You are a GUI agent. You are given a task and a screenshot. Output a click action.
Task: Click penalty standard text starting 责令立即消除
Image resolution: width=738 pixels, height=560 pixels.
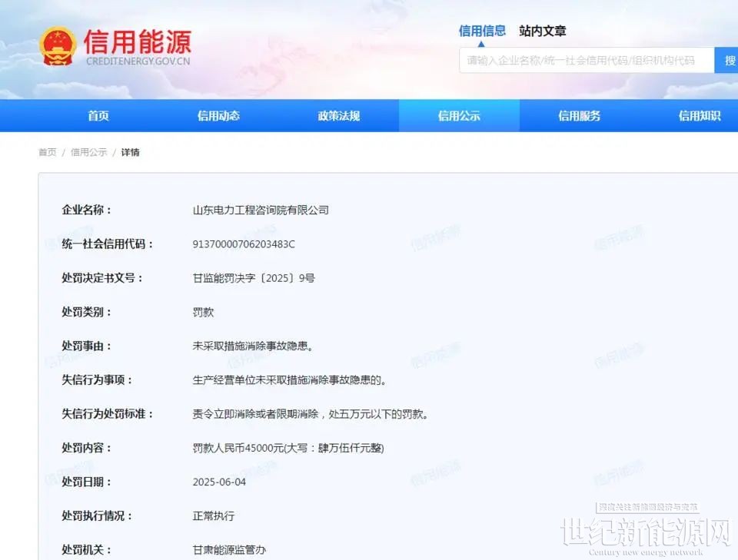(x=310, y=414)
